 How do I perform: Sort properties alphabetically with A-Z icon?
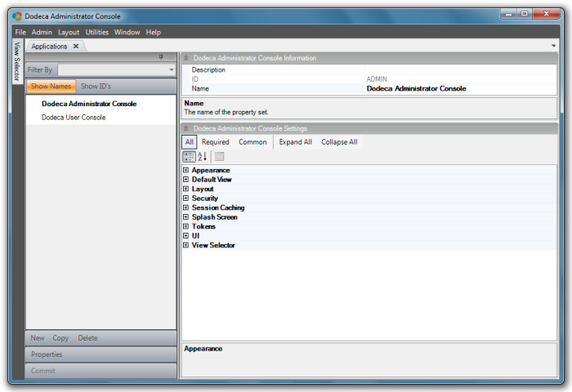click(x=203, y=157)
